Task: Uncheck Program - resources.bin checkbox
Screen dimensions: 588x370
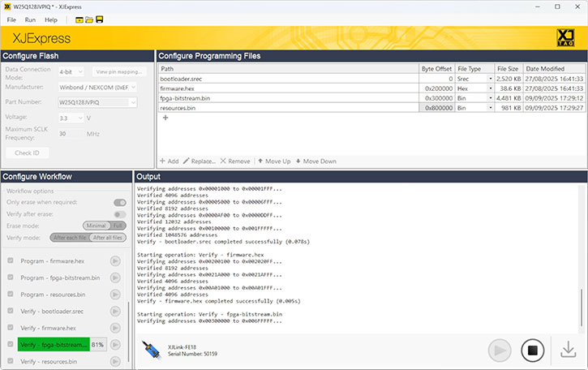Action: (x=11, y=294)
